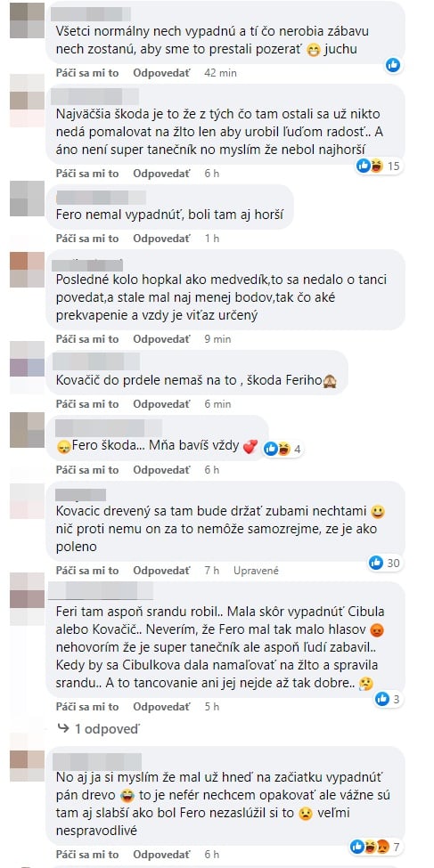434x868 pixels.
Task: Reply to 'Fero škoda... Mňa bavíš' comment
Action: pos(162,469)
